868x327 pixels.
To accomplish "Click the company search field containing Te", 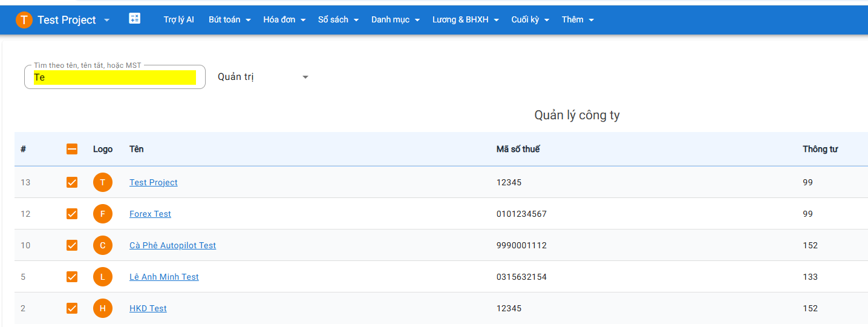I will 115,77.
